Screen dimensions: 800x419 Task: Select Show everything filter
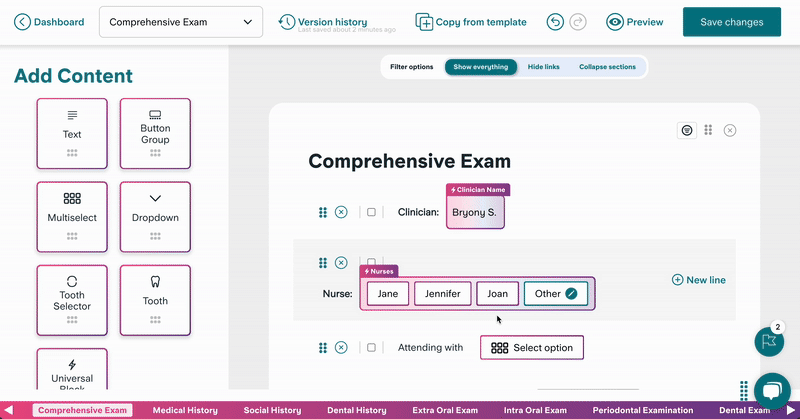[481, 67]
